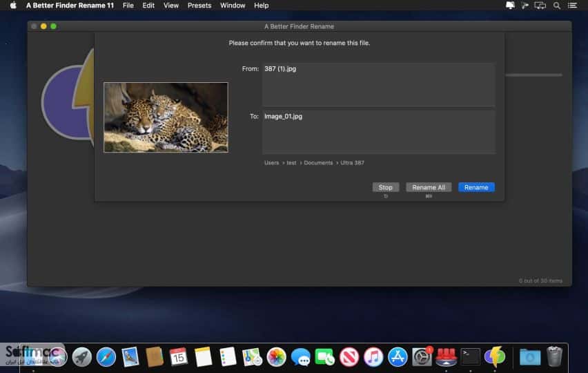Screen dimensions: 588x373
Task: Open Terminal in dock
Action: click(470, 357)
